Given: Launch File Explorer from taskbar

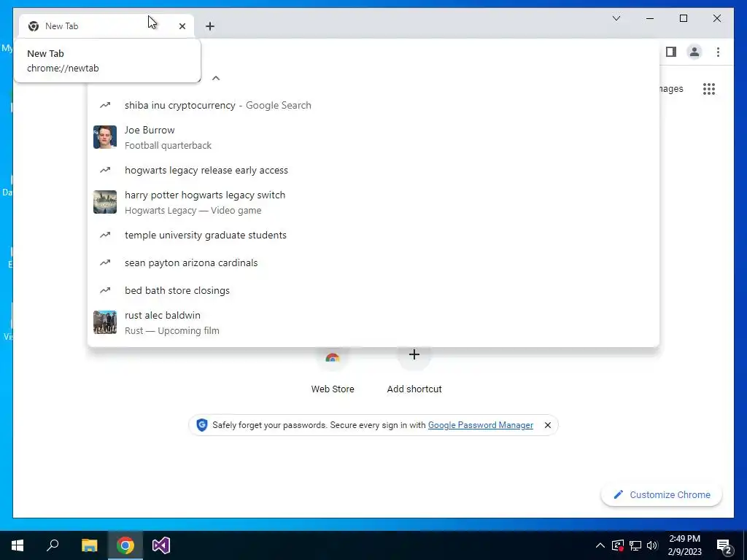Looking at the screenshot, I should 89,545.
